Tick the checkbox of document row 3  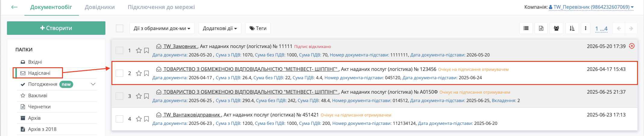pos(120,96)
